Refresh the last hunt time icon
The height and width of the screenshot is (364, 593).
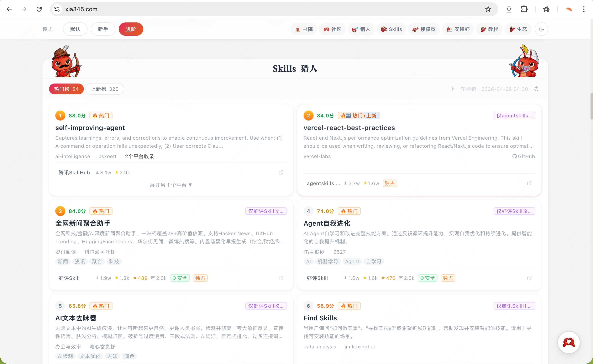pyautogui.click(x=536, y=89)
